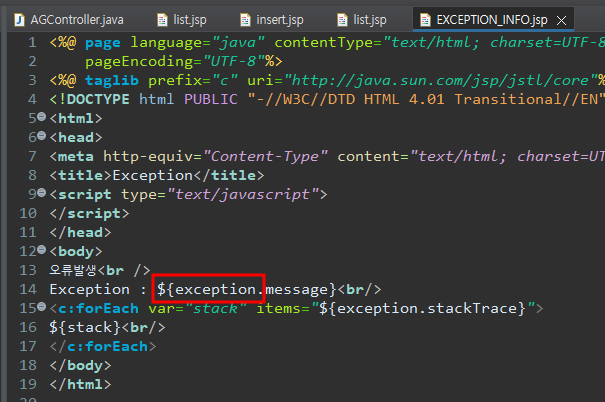This screenshot has height=402, width=605.
Task: Click the "text/javascript" type value
Action: 242,194
